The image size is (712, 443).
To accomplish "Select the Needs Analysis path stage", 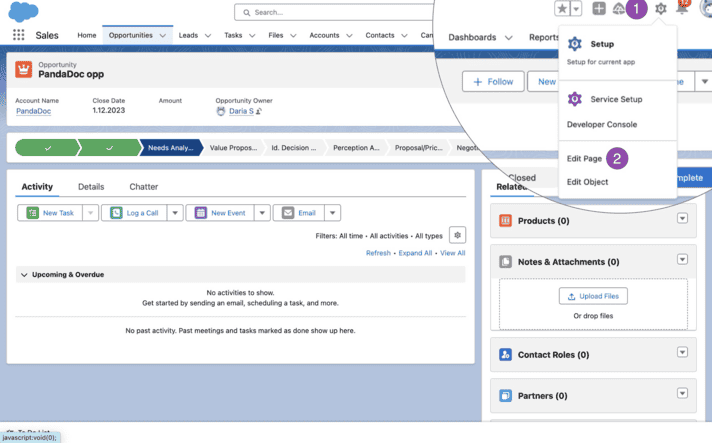I will point(172,148).
